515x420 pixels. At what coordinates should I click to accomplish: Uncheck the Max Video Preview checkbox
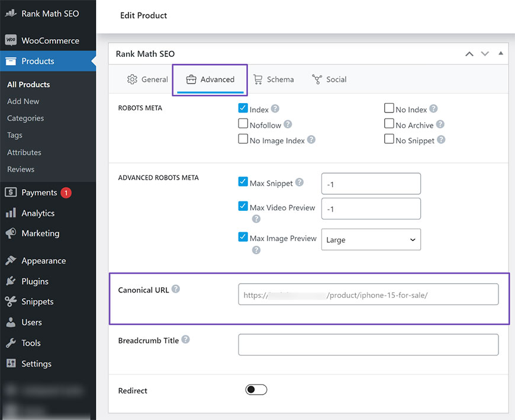point(243,206)
